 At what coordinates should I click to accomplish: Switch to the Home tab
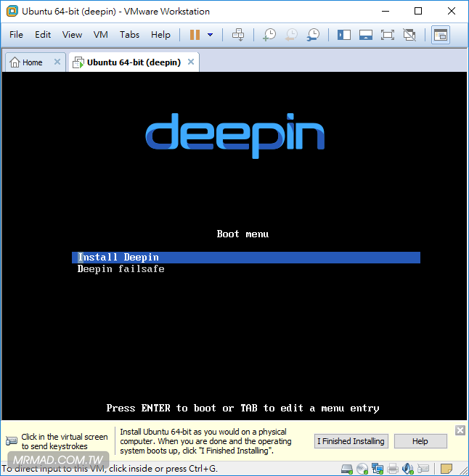pos(26,62)
